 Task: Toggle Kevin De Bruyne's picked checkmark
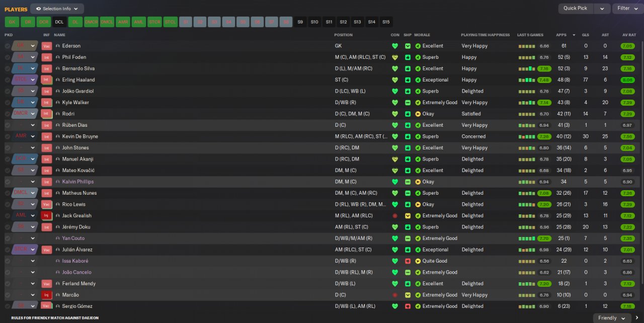(8, 136)
